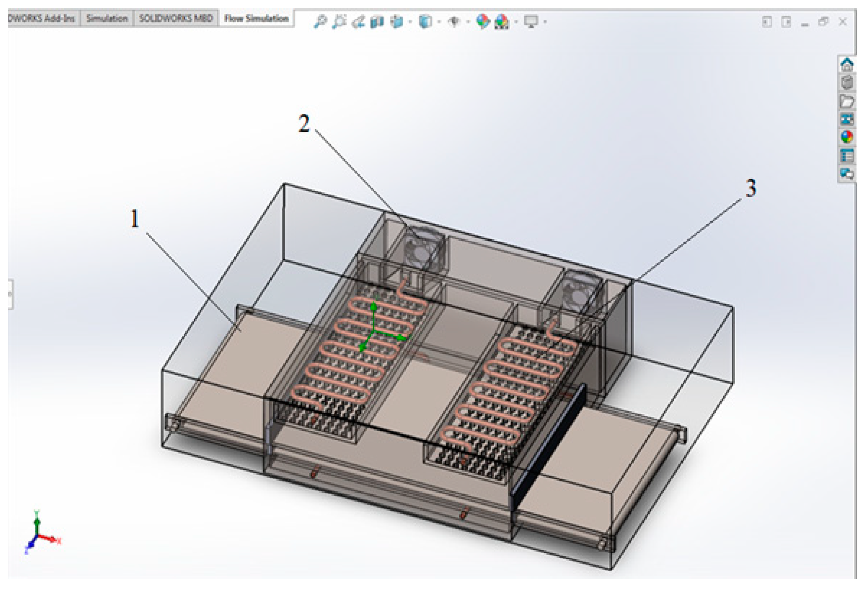Expand the View Orientation dropdown arrow
Image resolution: width=868 pixels, height=589 pixels.
(411, 22)
